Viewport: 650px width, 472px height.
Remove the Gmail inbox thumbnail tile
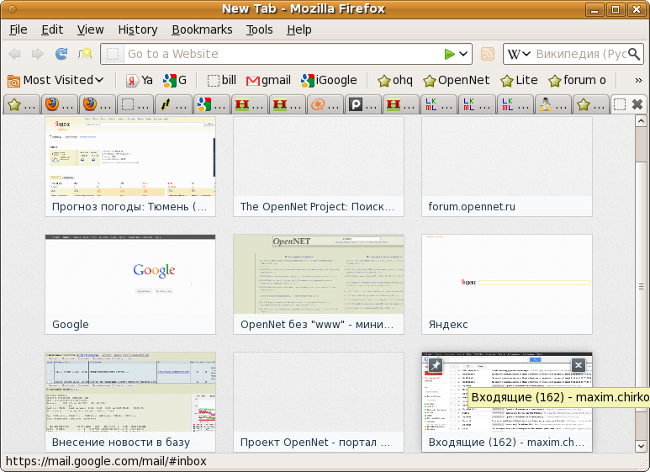[578, 365]
